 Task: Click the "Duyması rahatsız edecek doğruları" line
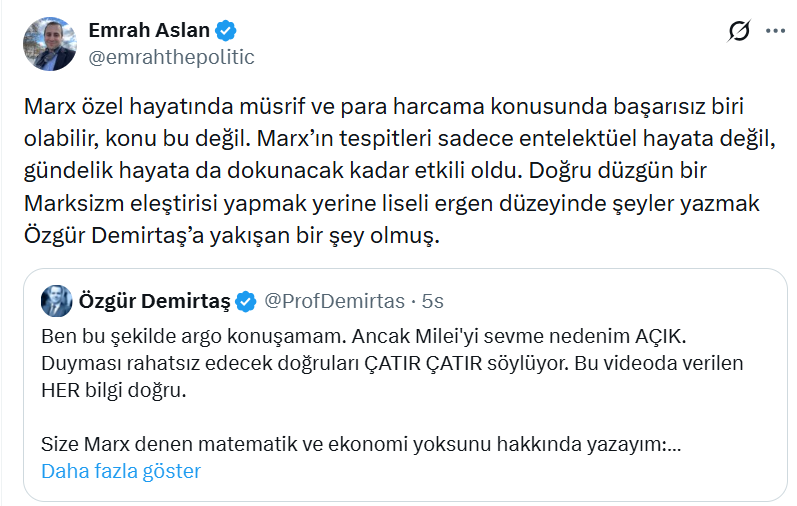pos(392,361)
